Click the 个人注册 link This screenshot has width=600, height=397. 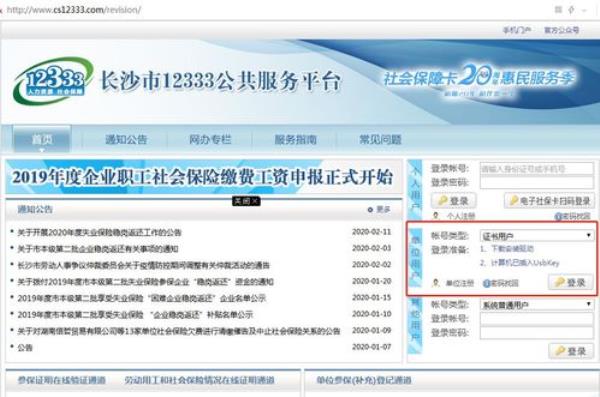click(x=461, y=216)
